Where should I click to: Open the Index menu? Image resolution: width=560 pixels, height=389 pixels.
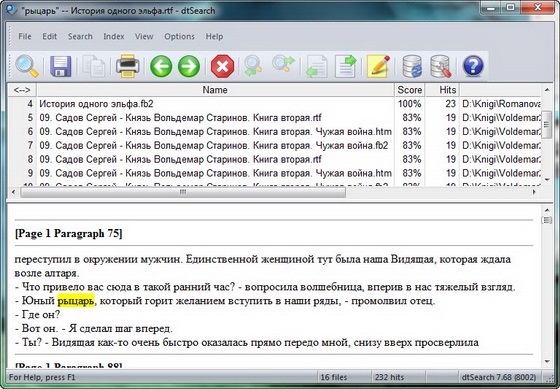pos(114,36)
